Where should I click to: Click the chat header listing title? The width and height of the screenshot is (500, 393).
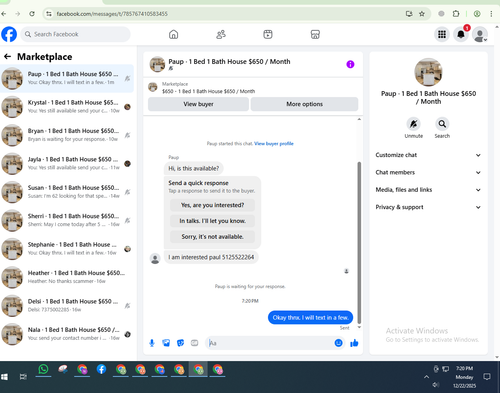(229, 61)
